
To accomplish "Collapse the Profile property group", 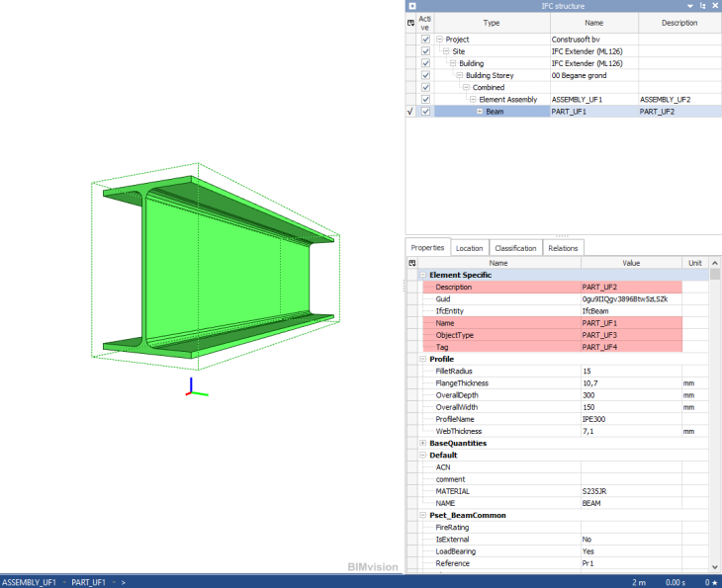I will 423,359.
